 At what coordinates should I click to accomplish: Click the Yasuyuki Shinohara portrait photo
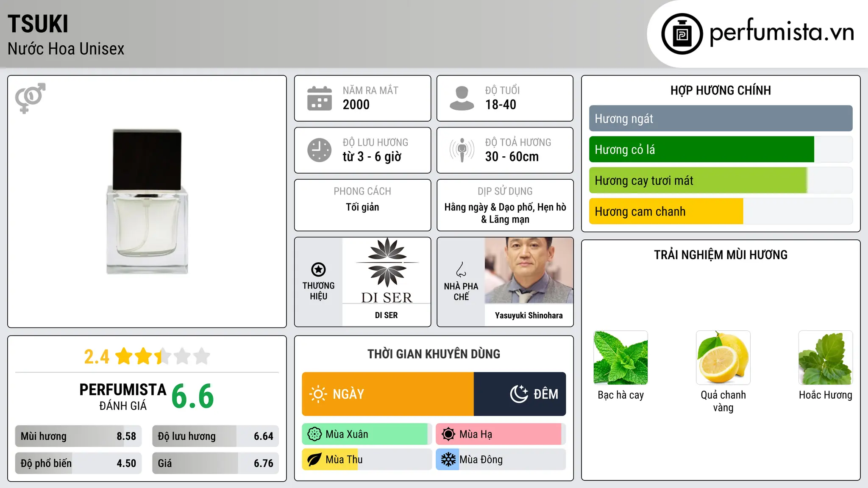[529, 270]
